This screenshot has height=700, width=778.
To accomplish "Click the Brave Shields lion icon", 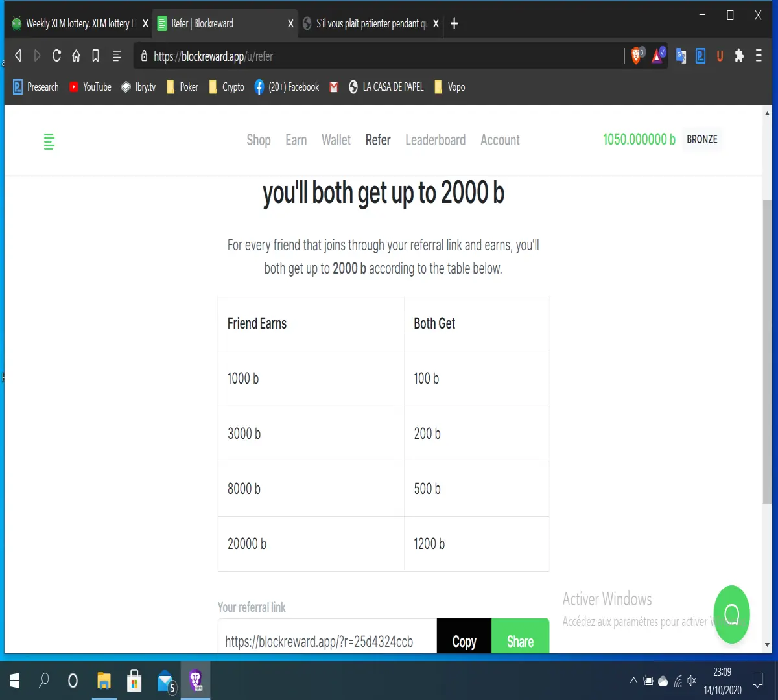I will click(637, 56).
